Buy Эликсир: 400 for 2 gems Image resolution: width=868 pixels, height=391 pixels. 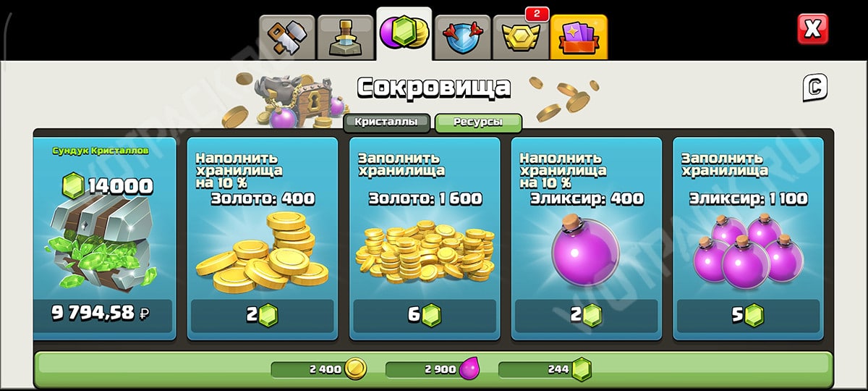click(x=587, y=316)
